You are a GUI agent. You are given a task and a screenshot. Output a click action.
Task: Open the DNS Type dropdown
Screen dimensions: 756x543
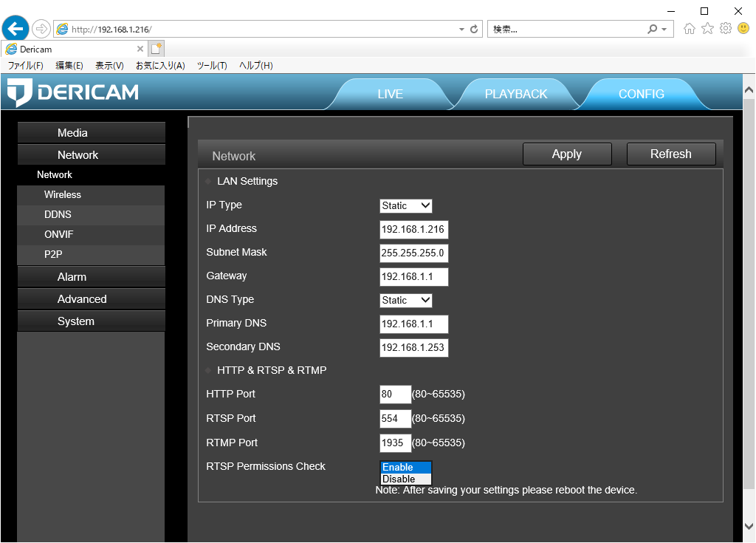[x=406, y=300]
